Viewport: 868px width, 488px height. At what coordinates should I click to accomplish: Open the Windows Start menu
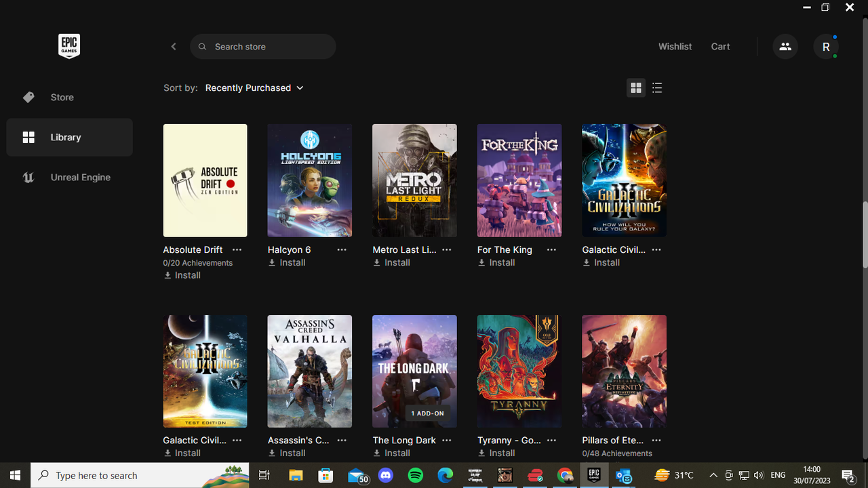tap(16, 475)
